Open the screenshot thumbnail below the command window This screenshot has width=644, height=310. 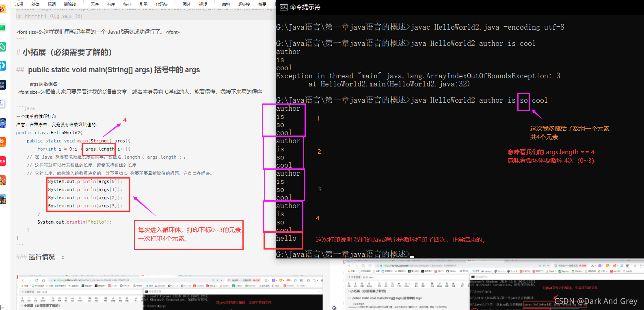493,285
